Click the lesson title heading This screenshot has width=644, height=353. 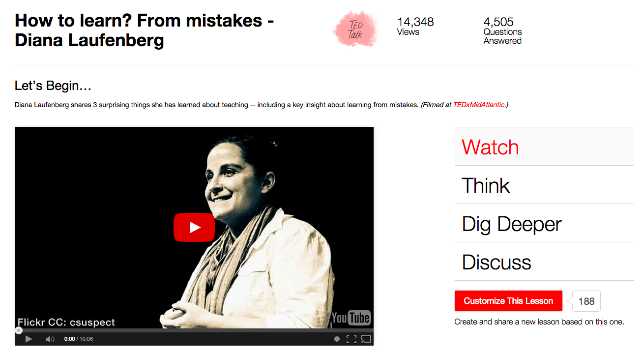(145, 30)
